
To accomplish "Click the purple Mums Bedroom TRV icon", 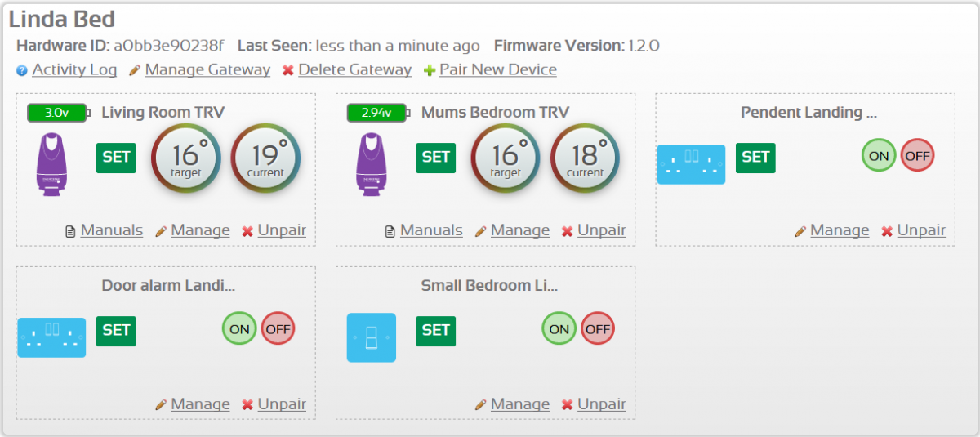I will point(372,163).
